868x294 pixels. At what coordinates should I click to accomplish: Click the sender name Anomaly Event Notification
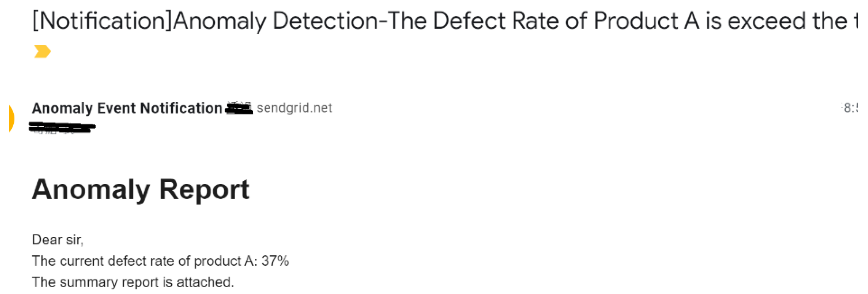click(127, 108)
